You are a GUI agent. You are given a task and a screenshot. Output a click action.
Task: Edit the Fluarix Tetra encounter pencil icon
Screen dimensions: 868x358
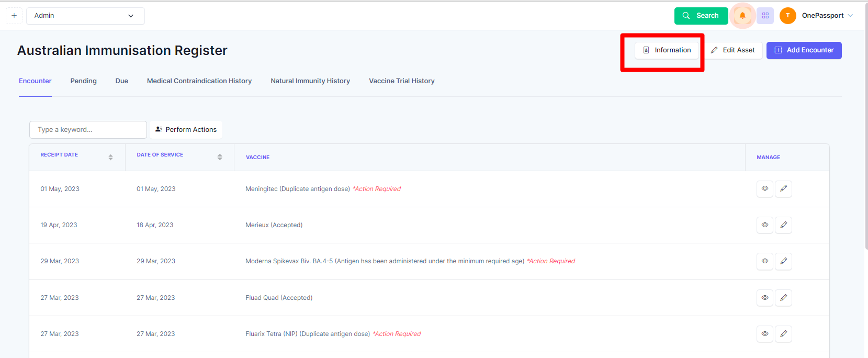point(783,334)
